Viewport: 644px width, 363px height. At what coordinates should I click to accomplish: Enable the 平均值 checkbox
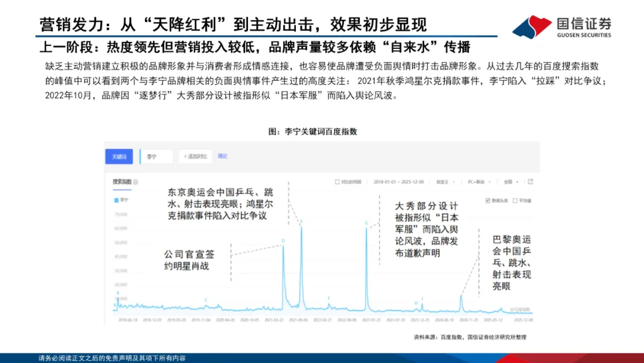[x=515, y=201]
